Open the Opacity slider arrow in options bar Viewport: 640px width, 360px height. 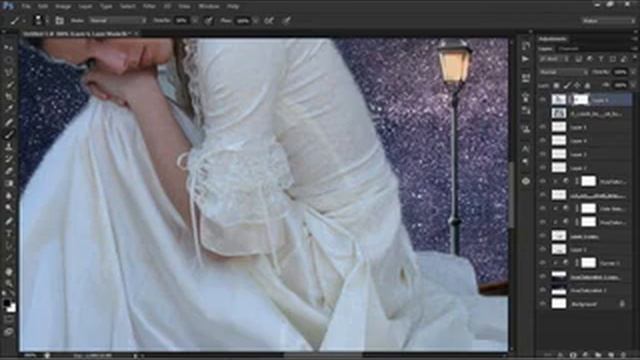click(195, 20)
